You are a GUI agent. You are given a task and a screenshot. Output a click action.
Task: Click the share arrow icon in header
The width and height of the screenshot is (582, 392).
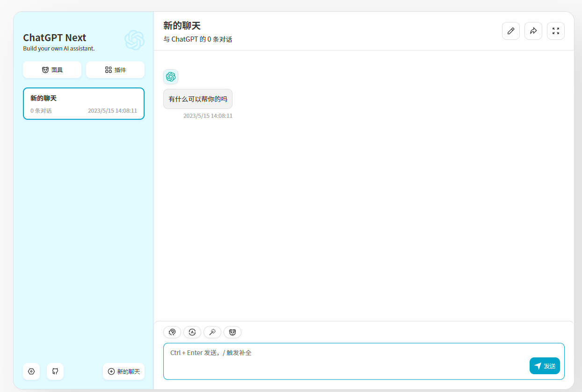533,31
